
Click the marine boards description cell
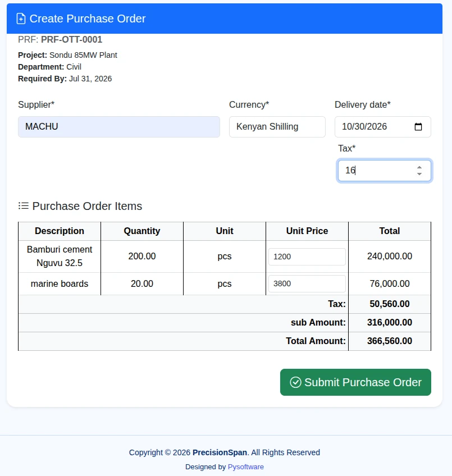tap(60, 283)
